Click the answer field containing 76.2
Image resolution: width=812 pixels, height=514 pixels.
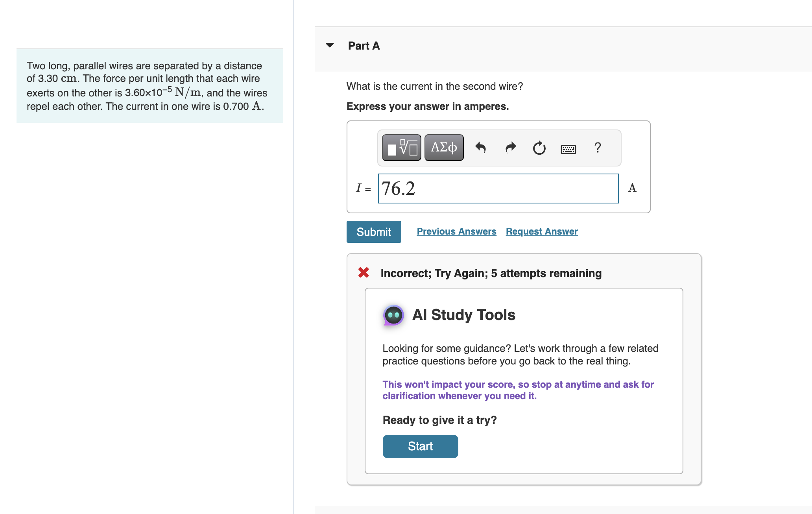point(498,189)
